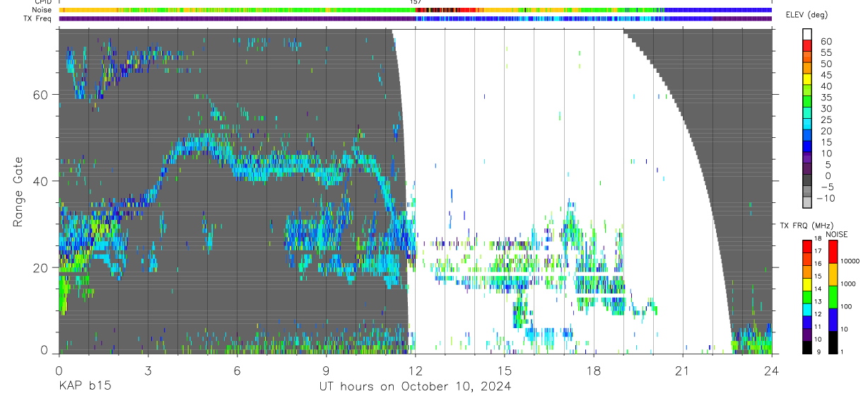The image size is (868, 401).
Task: Select the light gray bottom ELEV swatch
Action: click(807, 204)
